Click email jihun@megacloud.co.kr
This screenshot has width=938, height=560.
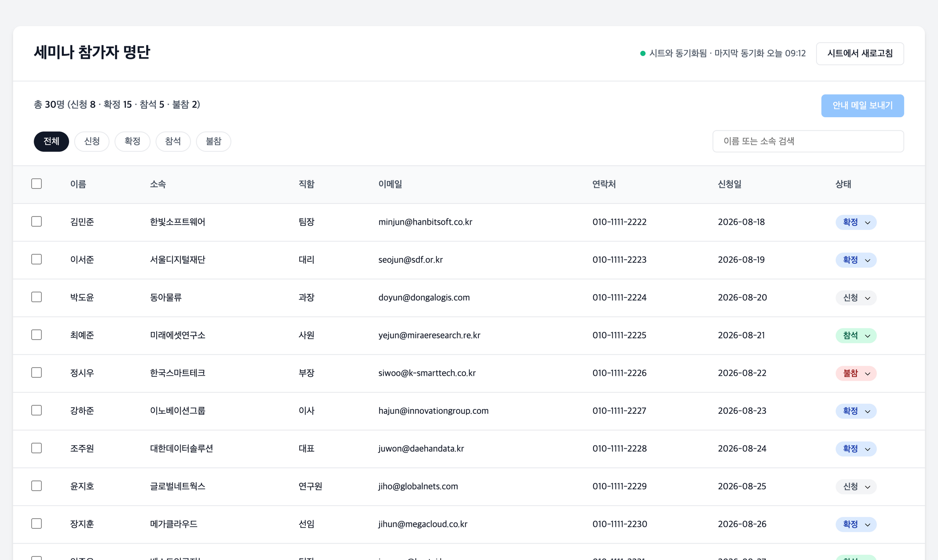[423, 524]
